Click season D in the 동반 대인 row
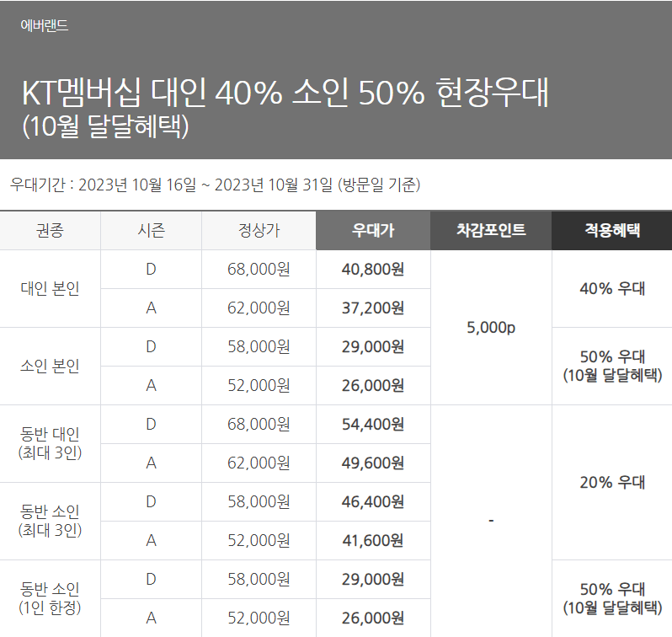Screen dimensions: 672x637 tap(151, 424)
